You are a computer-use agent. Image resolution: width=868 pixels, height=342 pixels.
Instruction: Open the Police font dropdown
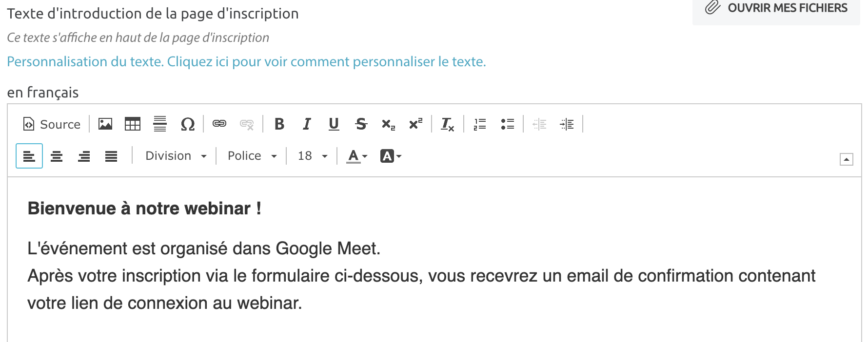tap(252, 156)
